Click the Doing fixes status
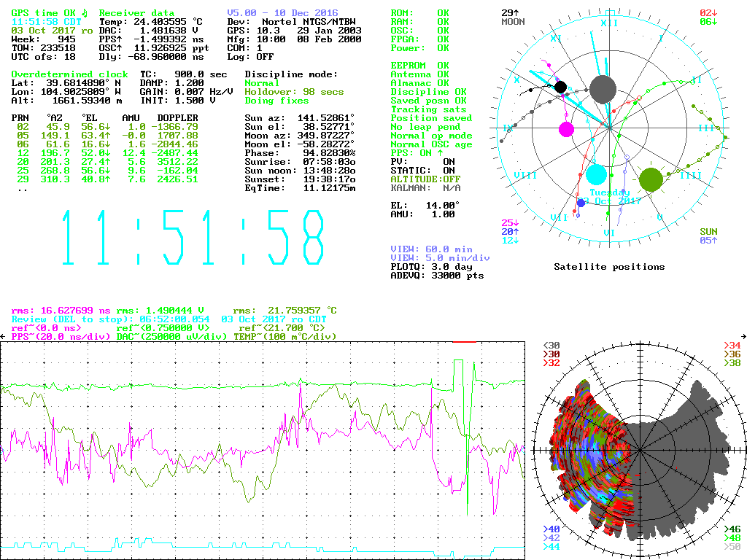747x560 pixels. point(276,101)
